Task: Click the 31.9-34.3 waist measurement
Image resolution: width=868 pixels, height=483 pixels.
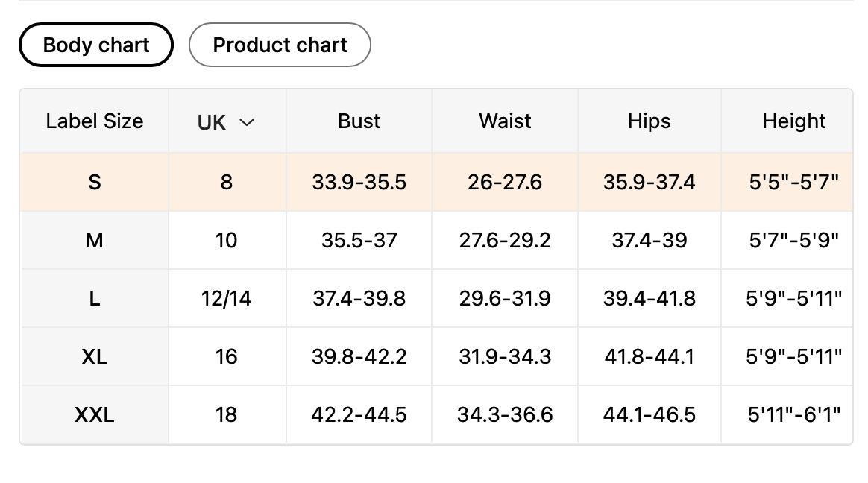Action: [505, 356]
